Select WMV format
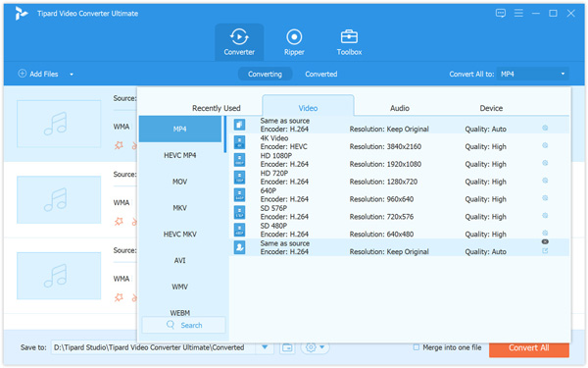Screen dimensions: 588x368 180,287
